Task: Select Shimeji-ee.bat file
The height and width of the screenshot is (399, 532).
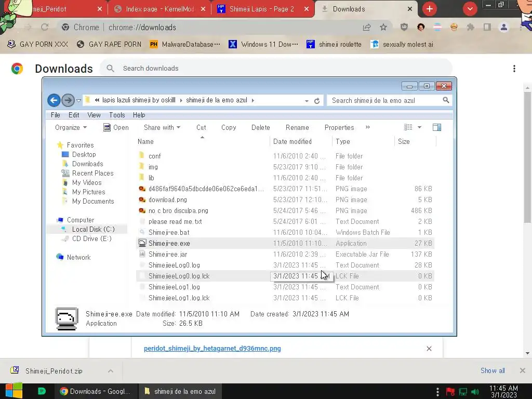Action: 285,232
